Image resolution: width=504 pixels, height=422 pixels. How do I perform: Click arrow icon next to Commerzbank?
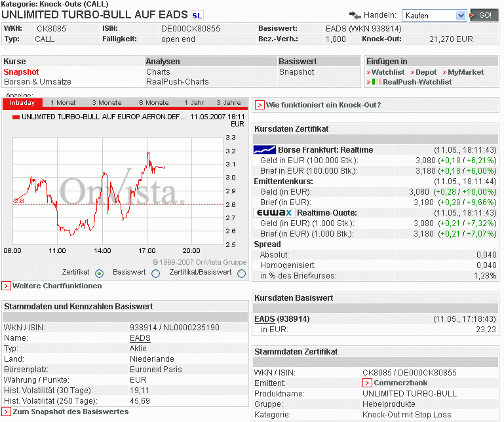368,383
